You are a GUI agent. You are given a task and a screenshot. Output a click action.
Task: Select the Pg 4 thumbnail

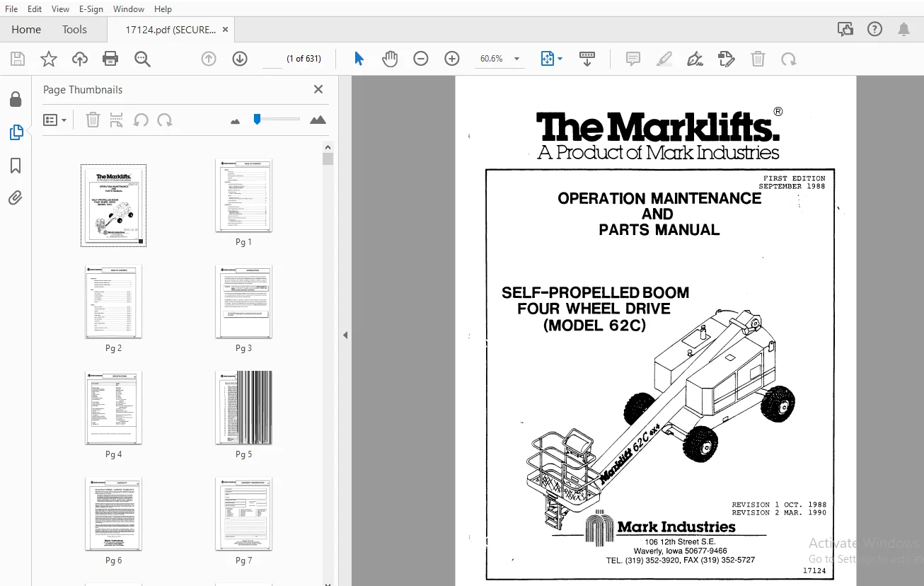tap(114, 408)
